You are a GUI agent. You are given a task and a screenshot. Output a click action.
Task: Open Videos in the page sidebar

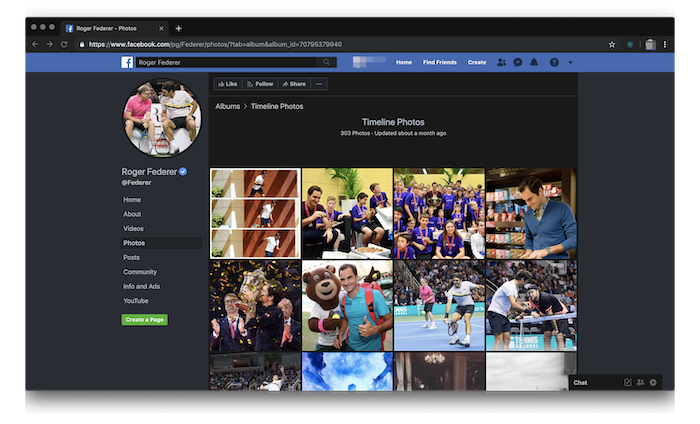pos(133,229)
